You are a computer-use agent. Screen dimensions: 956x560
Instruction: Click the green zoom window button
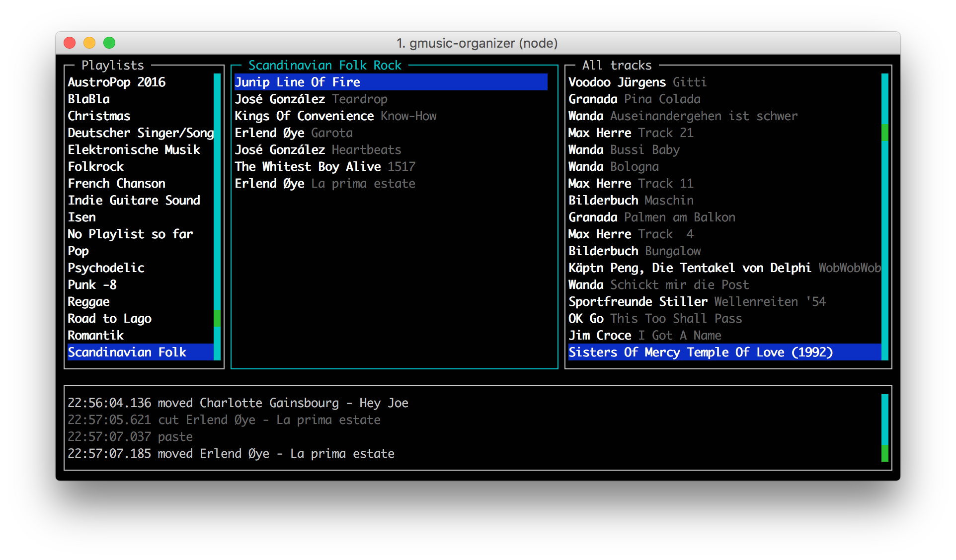(x=109, y=43)
